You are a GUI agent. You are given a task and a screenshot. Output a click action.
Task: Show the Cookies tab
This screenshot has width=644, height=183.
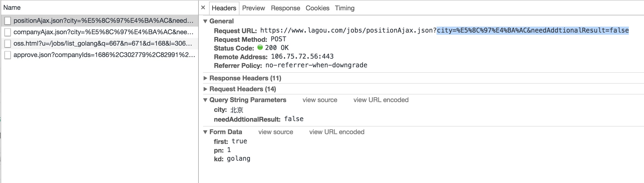pyautogui.click(x=317, y=8)
